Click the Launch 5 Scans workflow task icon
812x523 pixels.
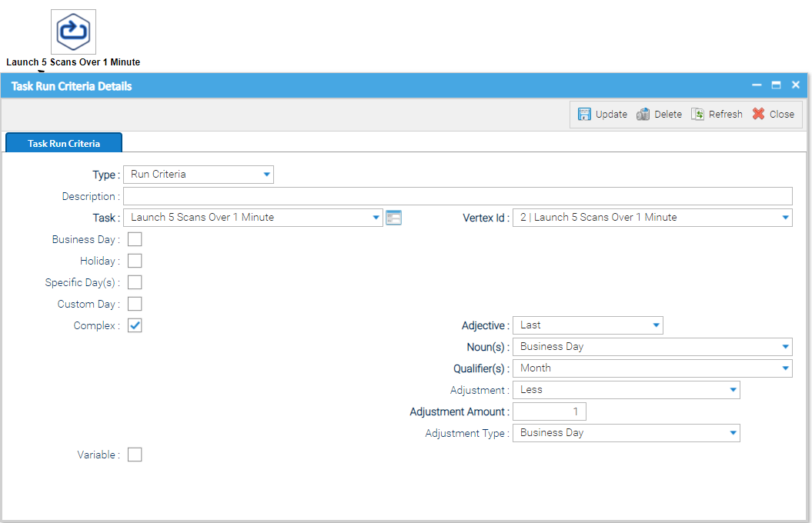[73, 32]
